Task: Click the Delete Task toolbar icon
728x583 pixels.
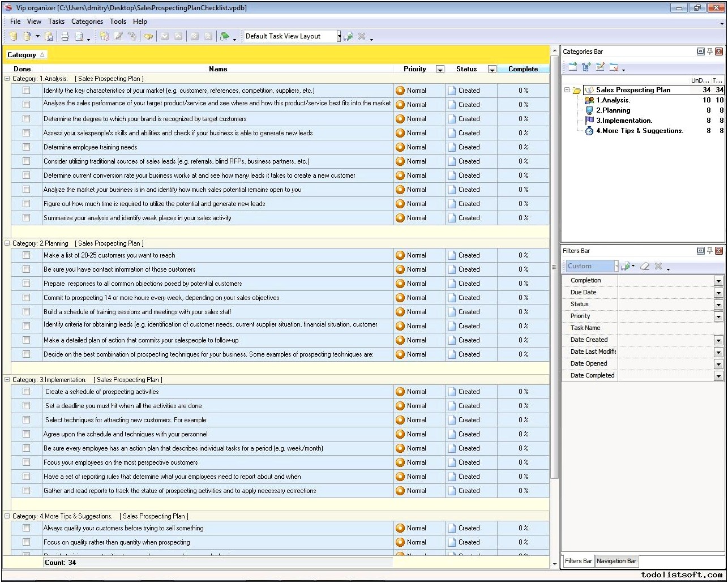Action: point(132,36)
